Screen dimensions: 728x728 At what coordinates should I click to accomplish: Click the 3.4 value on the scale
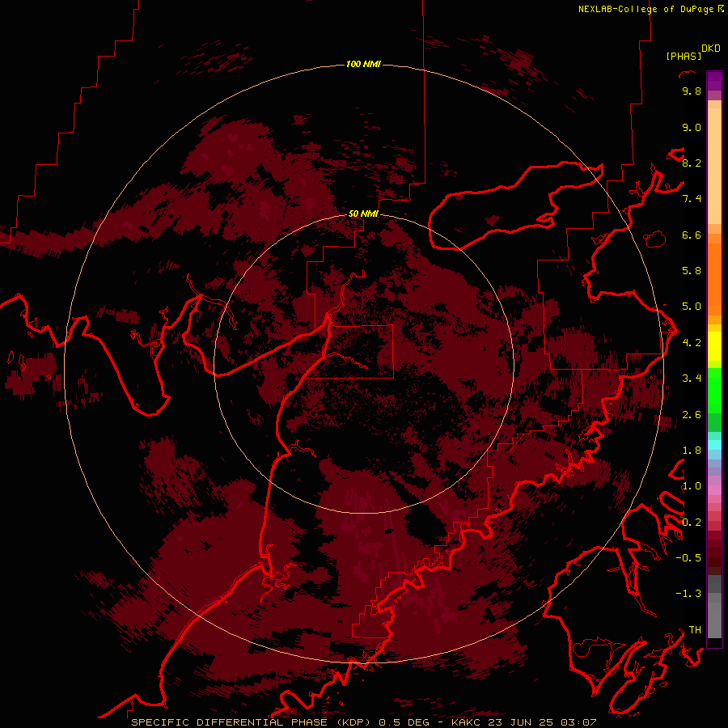tap(692, 379)
